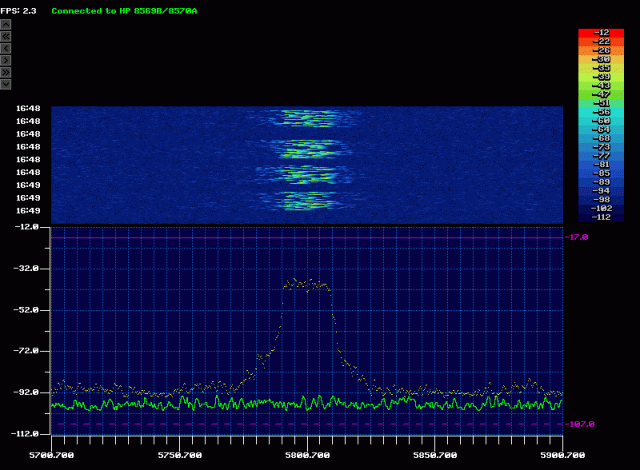Click the down arrow button
This screenshot has width=640, height=470.
pos(6,84)
